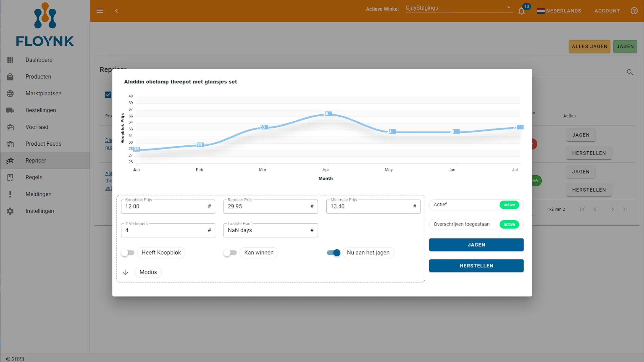Click the Instellingen gear icon
Image resolution: width=644 pixels, height=362 pixels.
point(10,211)
